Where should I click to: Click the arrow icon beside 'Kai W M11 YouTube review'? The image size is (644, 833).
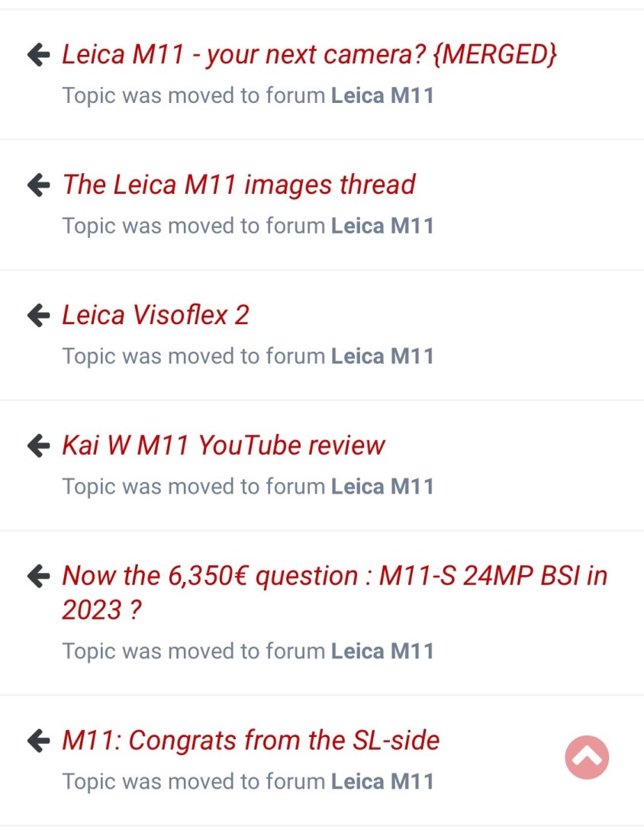38,445
